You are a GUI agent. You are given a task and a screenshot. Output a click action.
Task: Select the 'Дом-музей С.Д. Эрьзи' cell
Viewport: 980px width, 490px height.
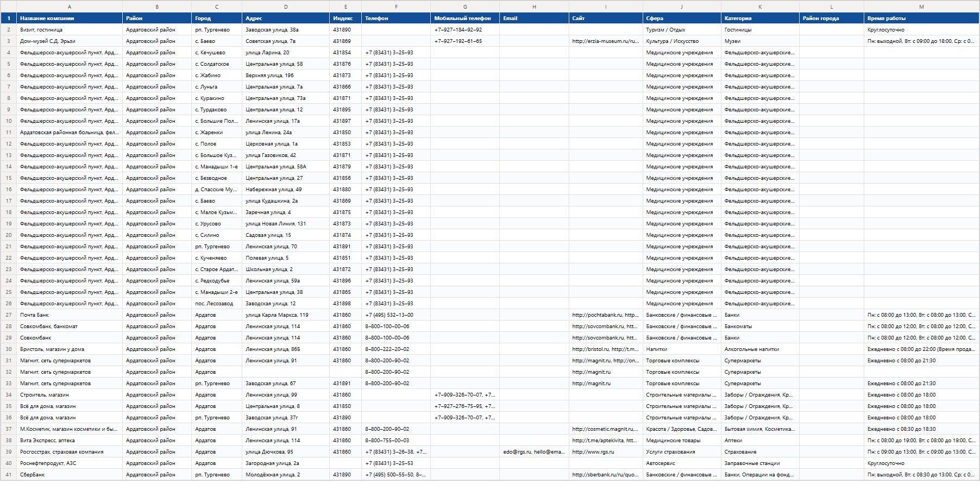point(70,41)
